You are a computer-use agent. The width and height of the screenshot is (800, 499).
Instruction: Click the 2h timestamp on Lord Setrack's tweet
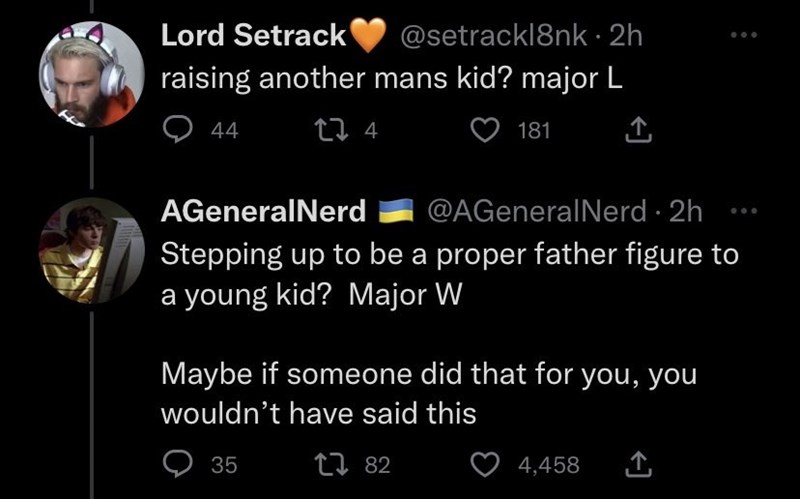coord(625,37)
